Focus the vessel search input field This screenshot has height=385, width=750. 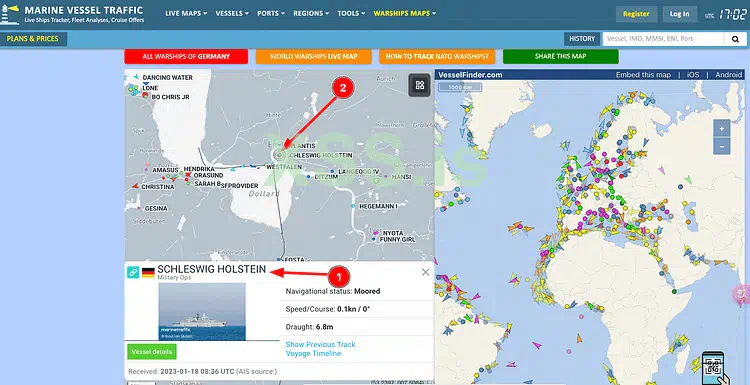click(663, 39)
